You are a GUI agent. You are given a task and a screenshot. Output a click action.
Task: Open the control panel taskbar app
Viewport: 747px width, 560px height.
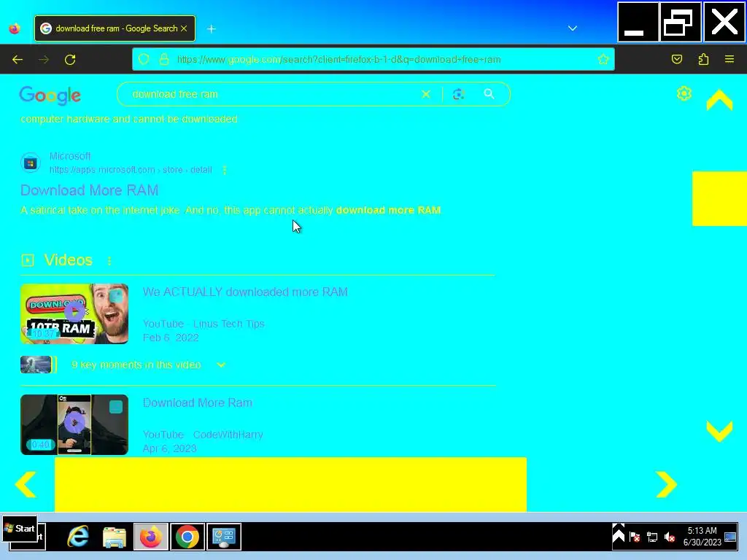pos(224,537)
